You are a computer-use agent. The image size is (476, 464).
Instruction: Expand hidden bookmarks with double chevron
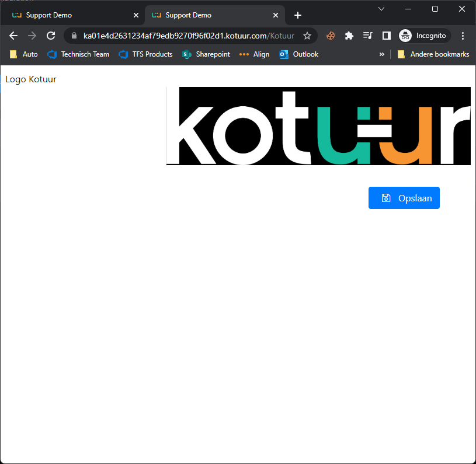pos(381,54)
